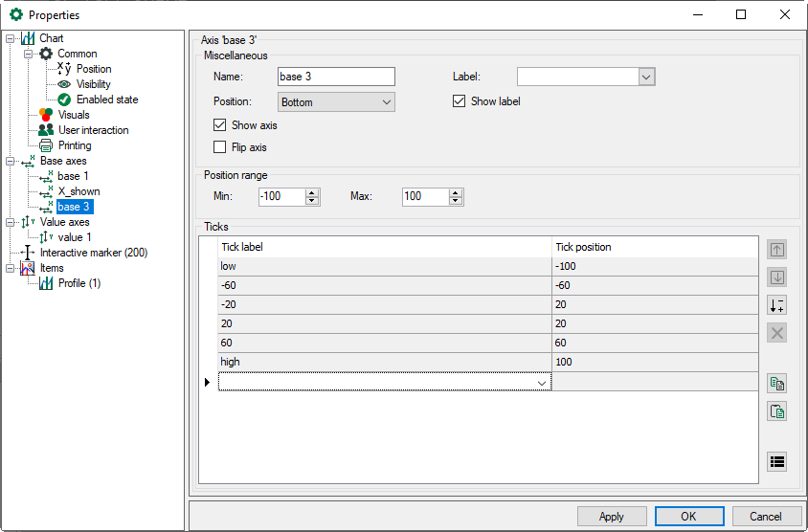
Task: Select the Visuals colored circles icon
Action: click(46, 115)
